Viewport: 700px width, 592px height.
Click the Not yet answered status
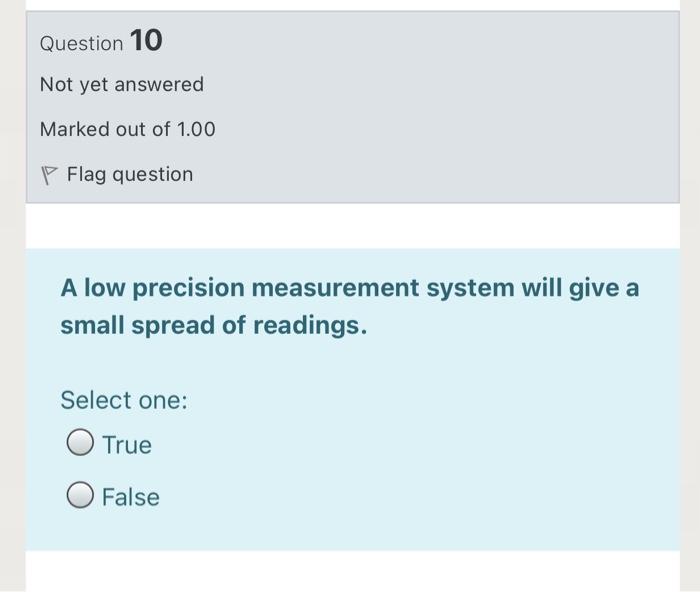[121, 85]
